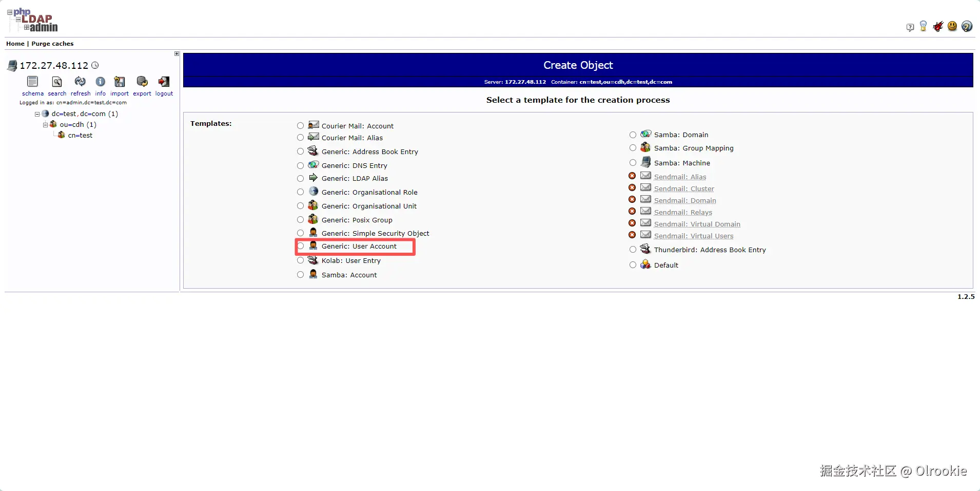Select the Kolab: User Entry radio button
Image resolution: width=980 pixels, height=491 pixels.
[x=301, y=260]
